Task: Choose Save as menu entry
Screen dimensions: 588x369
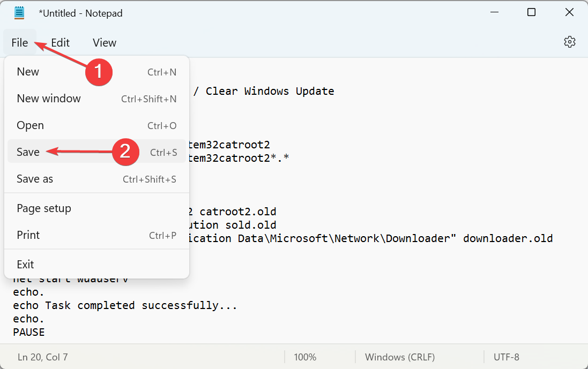Action: (97, 179)
